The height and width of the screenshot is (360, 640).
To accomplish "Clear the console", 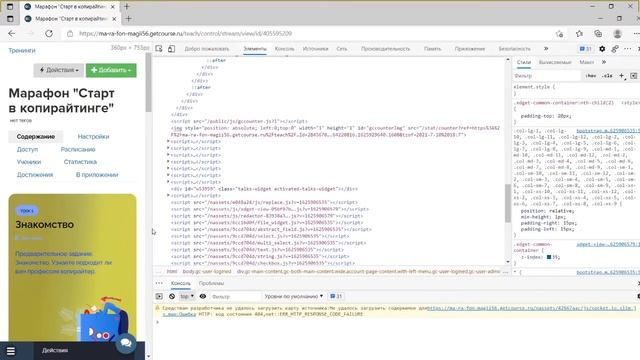I will [x=172, y=296].
